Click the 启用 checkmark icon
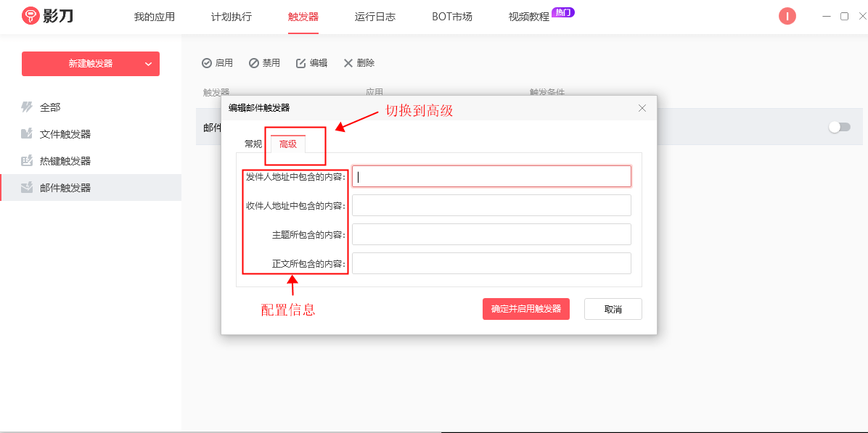Screen dimensions: 868x433 (x=207, y=63)
